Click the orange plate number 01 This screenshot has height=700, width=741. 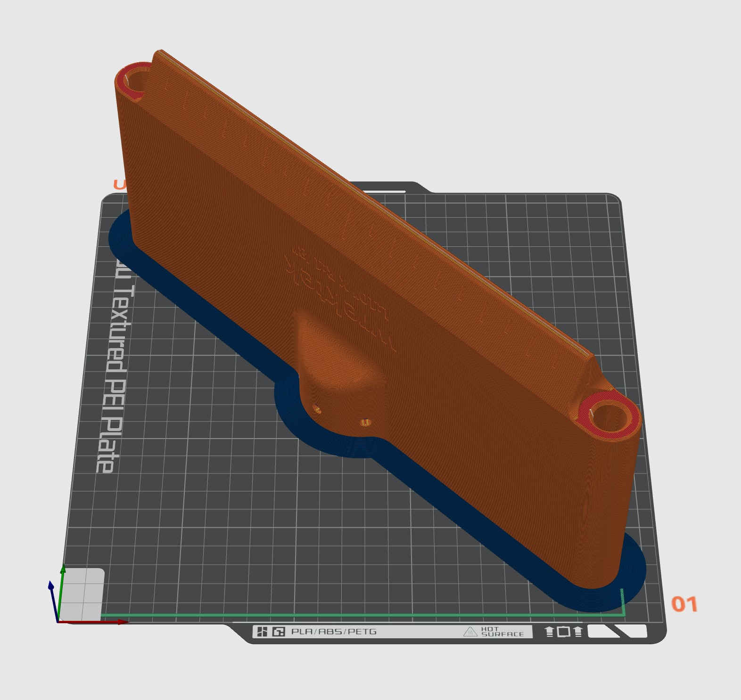pos(684,604)
